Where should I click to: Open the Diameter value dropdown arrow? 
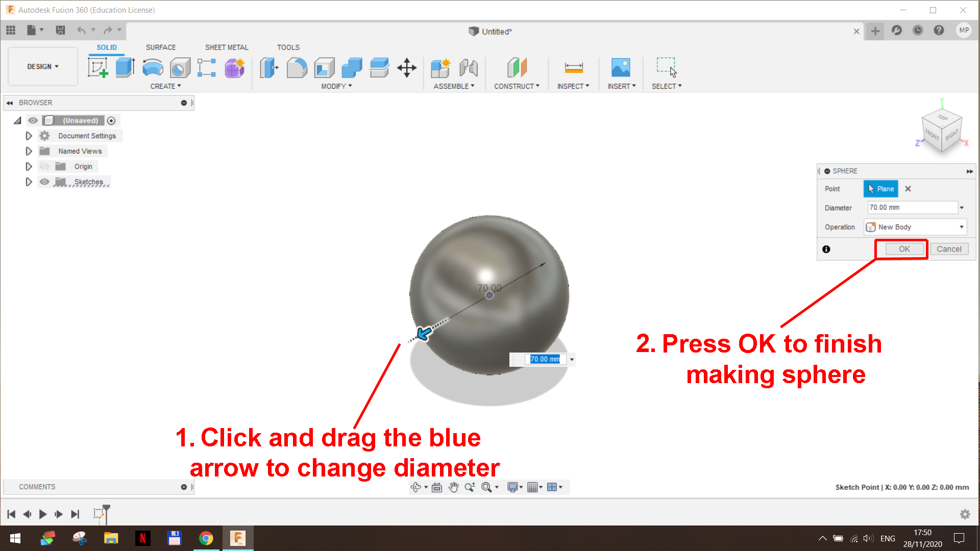pyautogui.click(x=962, y=207)
